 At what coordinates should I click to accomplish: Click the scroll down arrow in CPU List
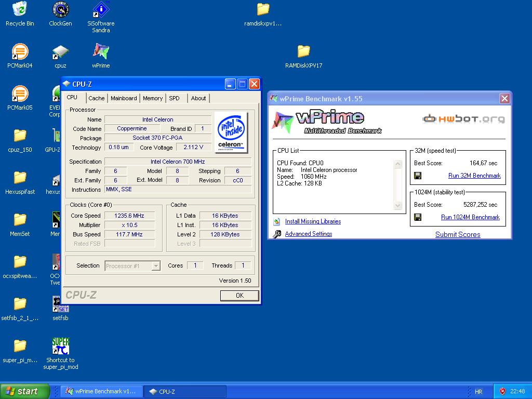point(397,205)
